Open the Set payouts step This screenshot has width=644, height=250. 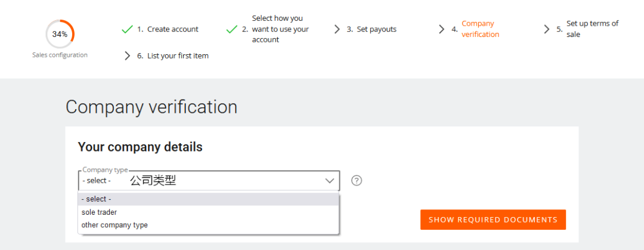376,29
